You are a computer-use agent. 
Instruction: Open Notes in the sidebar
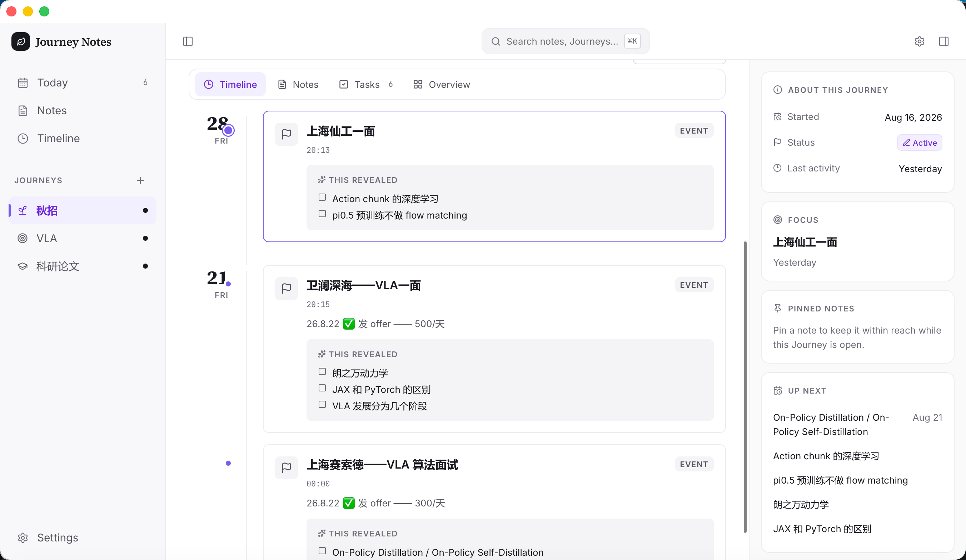click(83, 111)
